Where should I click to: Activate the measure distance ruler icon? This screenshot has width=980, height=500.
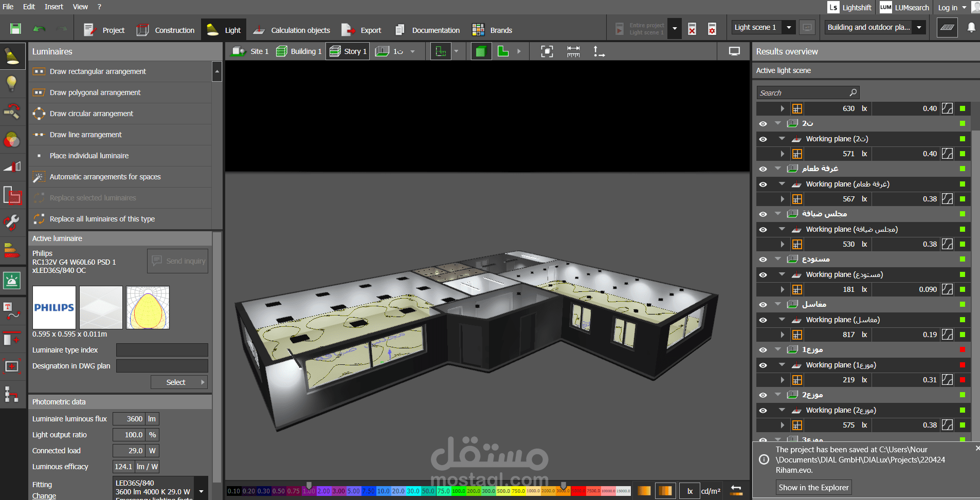click(x=573, y=51)
